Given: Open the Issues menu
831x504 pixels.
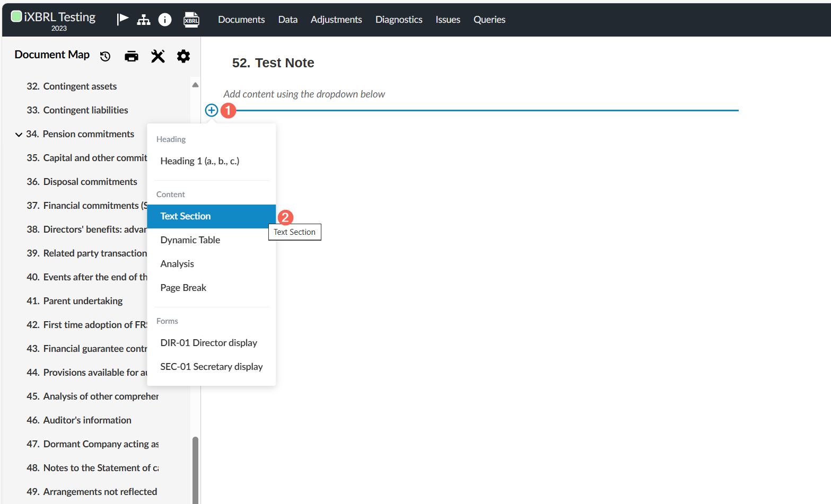Looking at the screenshot, I should 448,20.
